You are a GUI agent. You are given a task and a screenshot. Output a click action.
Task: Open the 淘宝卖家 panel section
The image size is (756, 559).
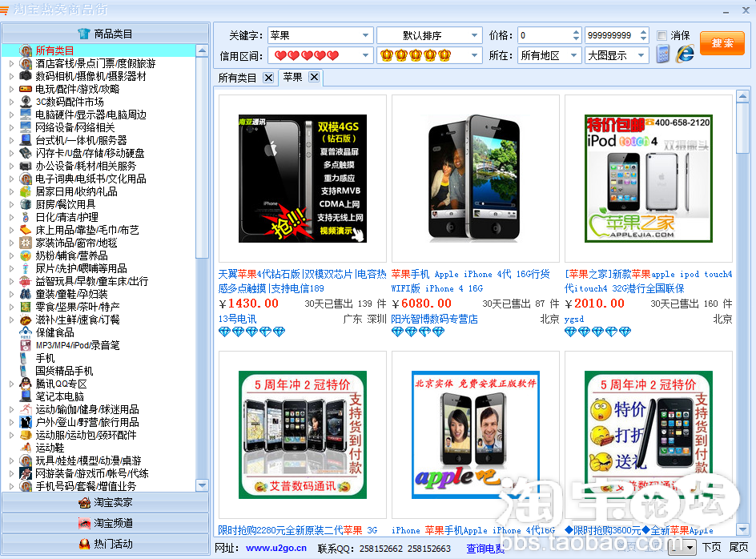click(104, 502)
